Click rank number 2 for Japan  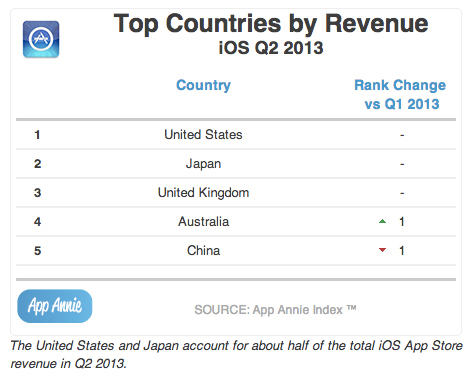coord(37,164)
